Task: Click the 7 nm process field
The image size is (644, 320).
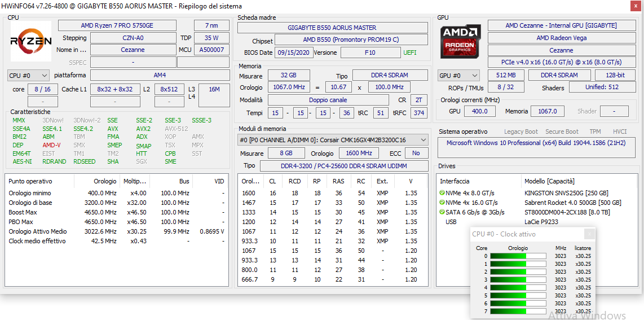Action: click(x=211, y=25)
